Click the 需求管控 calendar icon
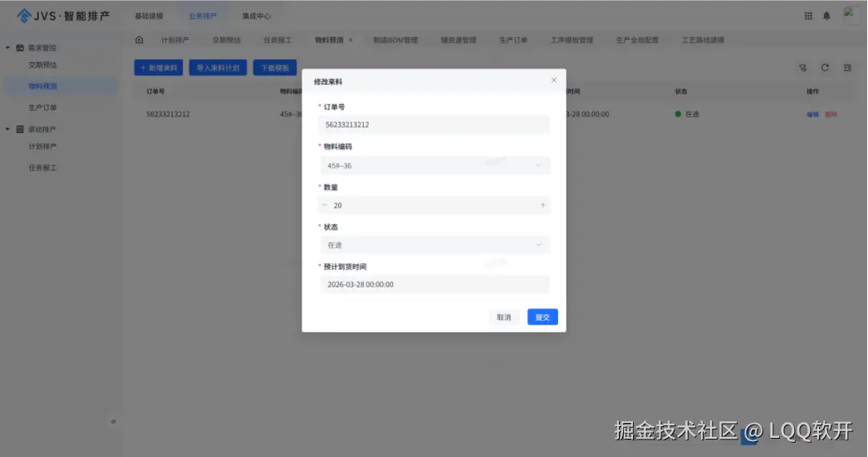The width and height of the screenshot is (868, 457). tap(20, 47)
